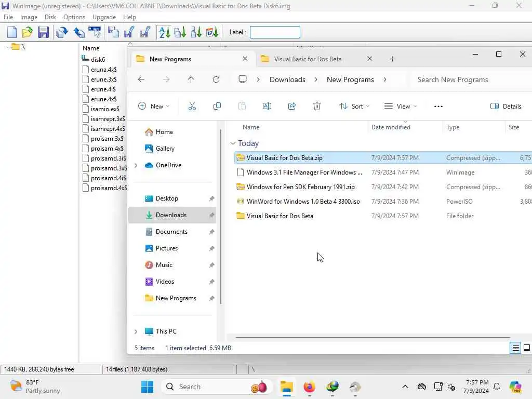Open Documents in navigation pane
532x399 pixels.
click(172, 232)
